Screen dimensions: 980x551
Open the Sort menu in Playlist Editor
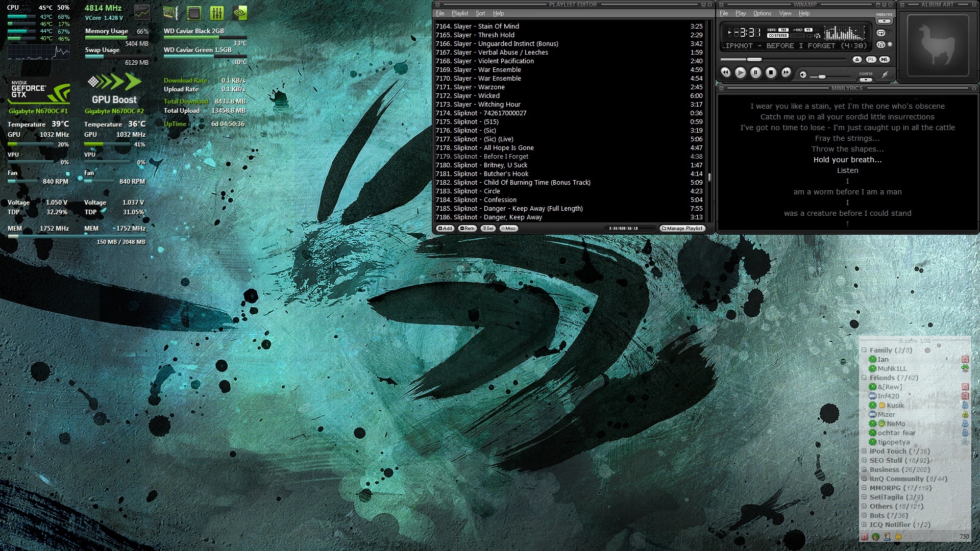[480, 13]
